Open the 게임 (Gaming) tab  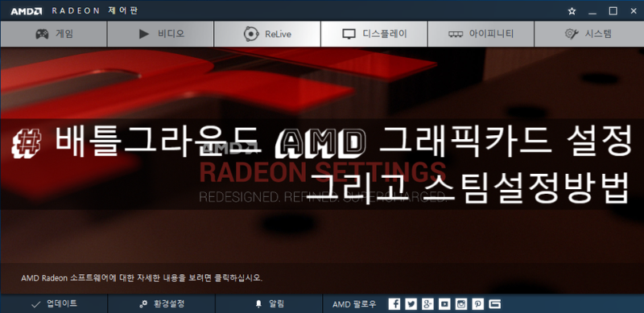pyautogui.click(x=53, y=34)
